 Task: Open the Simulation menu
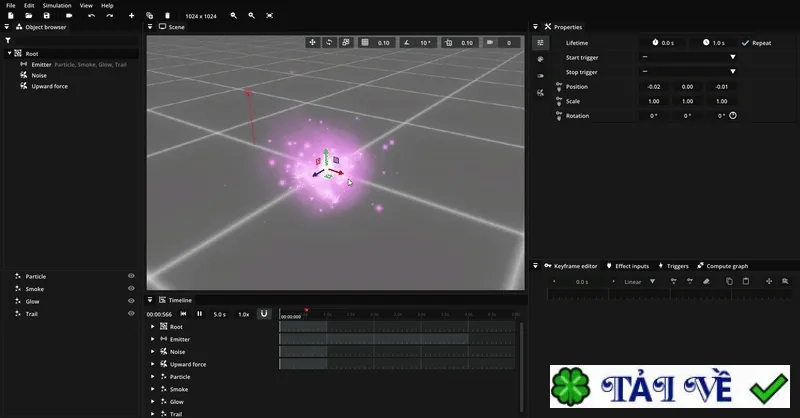click(x=57, y=5)
